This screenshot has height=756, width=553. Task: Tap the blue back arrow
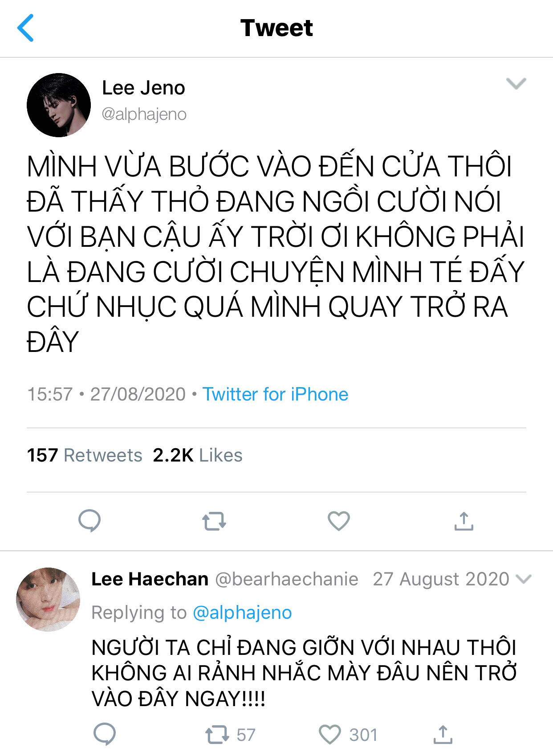[x=25, y=28]
